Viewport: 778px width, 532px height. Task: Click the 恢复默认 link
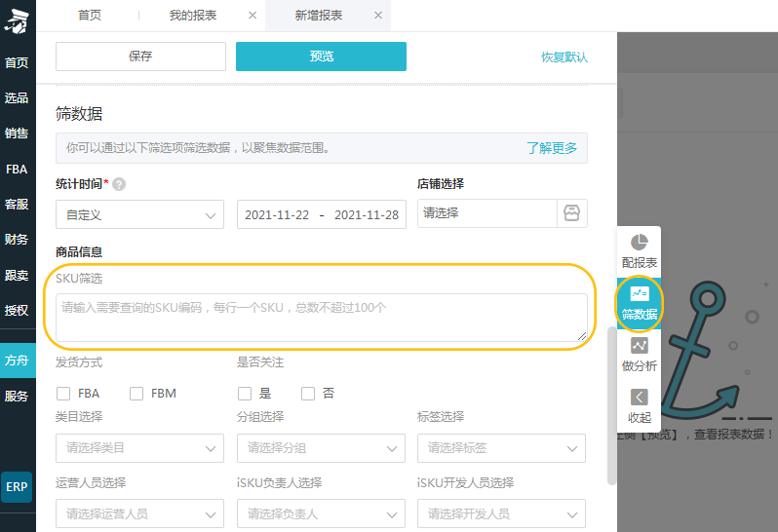(x=564, y=57)
